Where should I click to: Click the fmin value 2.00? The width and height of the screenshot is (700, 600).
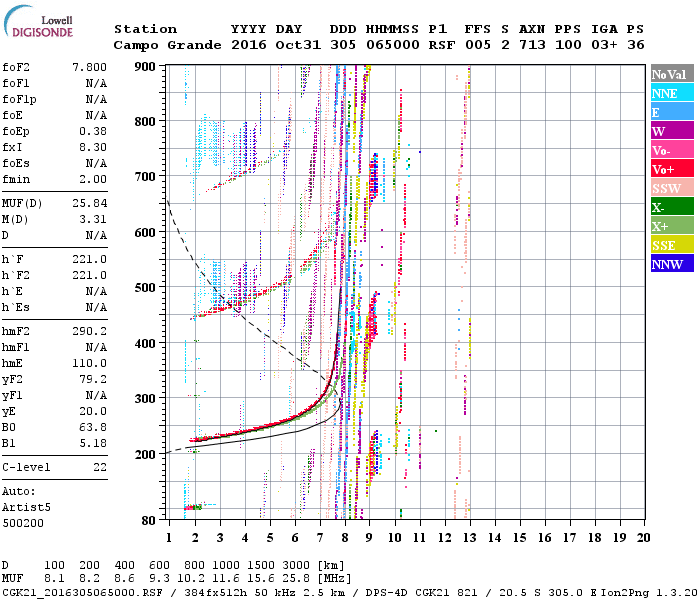coord(93,179)
